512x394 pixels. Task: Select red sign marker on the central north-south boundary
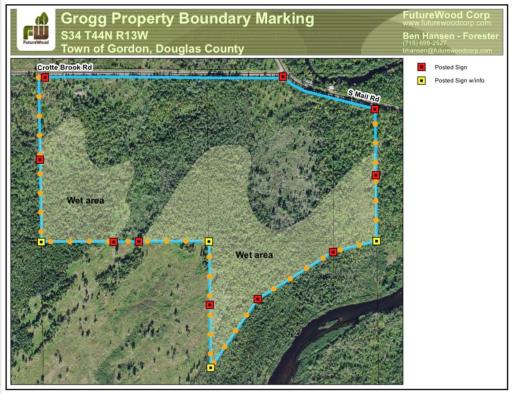point(210,305)
